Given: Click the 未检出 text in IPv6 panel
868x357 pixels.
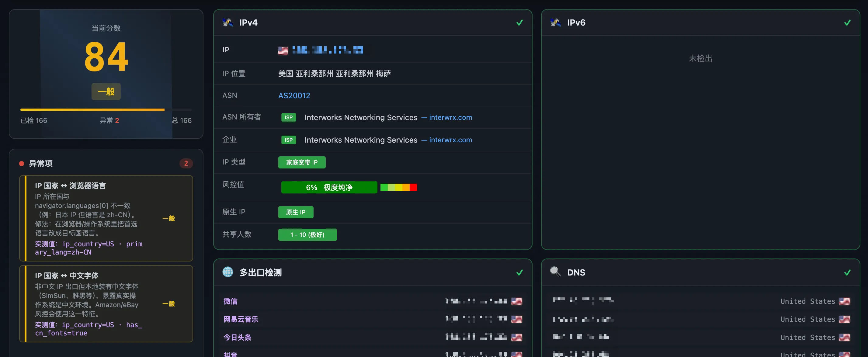Looking at the screenshot, I should 700,59.
